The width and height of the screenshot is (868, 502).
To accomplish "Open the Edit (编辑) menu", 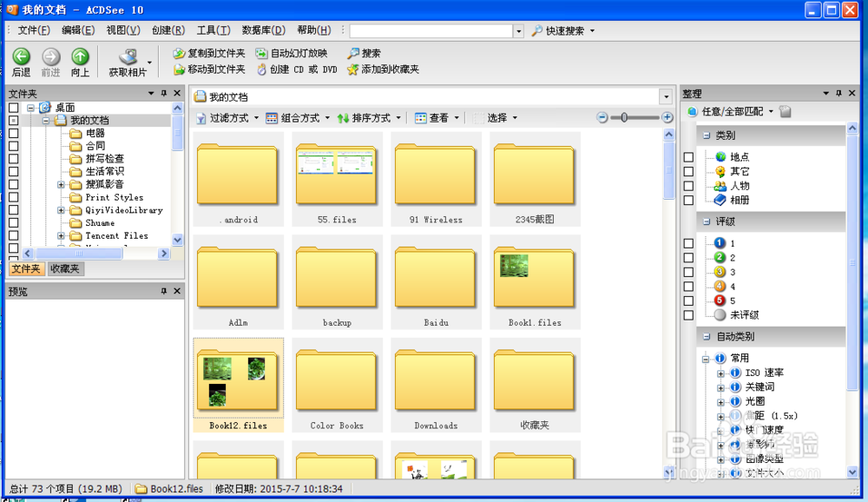I will pyautogui.click(x=78, y=30).
